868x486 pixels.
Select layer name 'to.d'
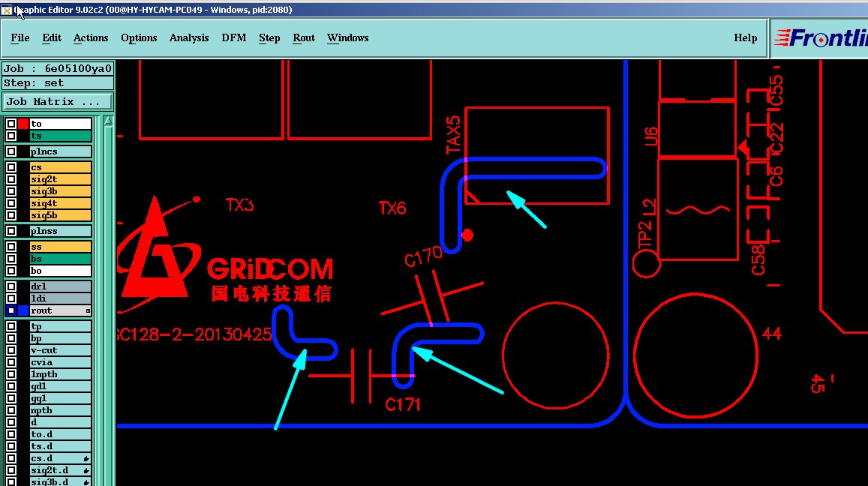(x=60, y=434)
